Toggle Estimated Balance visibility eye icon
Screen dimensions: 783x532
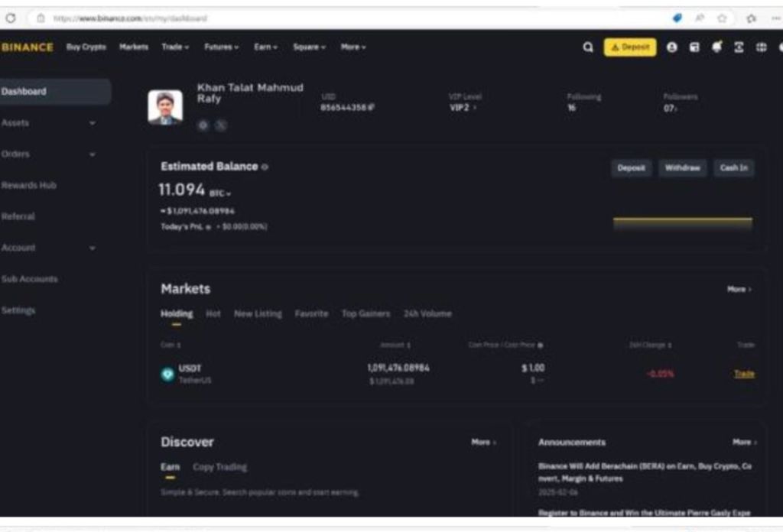coord(265,167)
